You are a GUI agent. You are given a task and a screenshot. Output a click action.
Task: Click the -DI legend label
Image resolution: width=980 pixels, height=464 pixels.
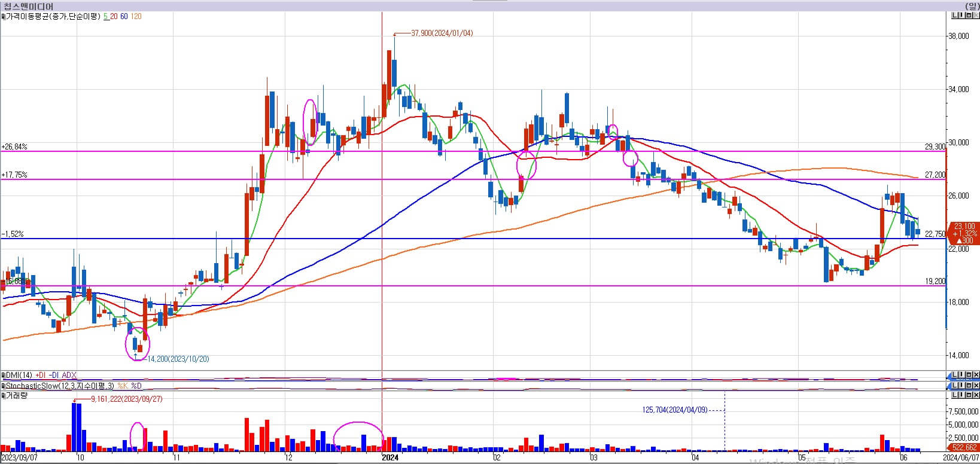pyautogui.click(x=54, y=375)
